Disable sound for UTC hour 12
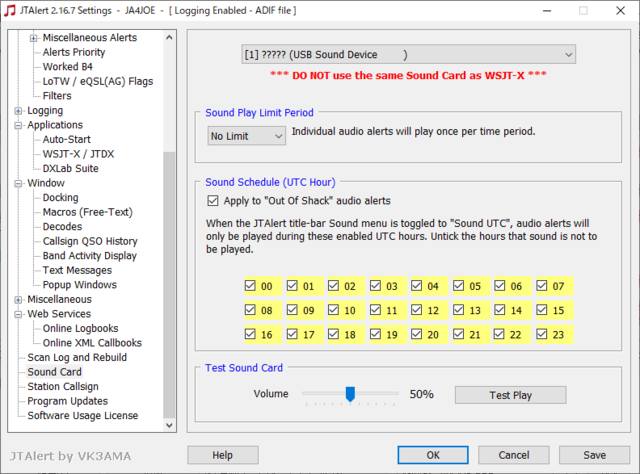Viewport: 640px width, 474px height. 416,310
